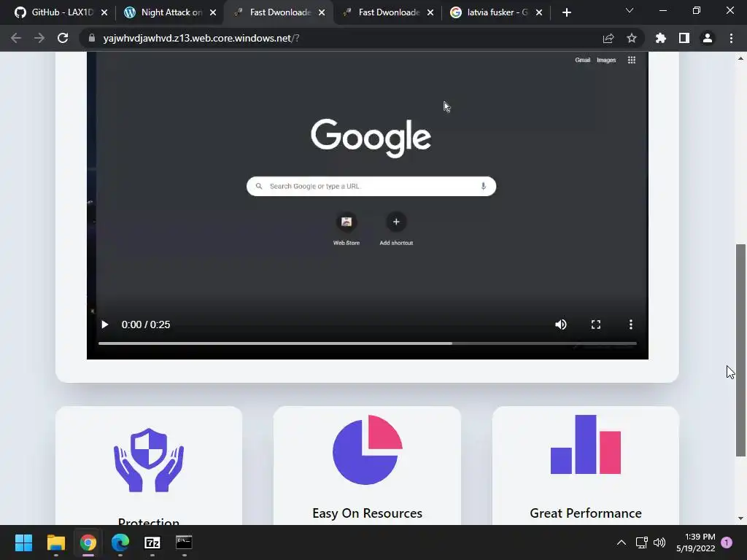
Task: Open Windows Start menu
Action: [x=23, y=542]
